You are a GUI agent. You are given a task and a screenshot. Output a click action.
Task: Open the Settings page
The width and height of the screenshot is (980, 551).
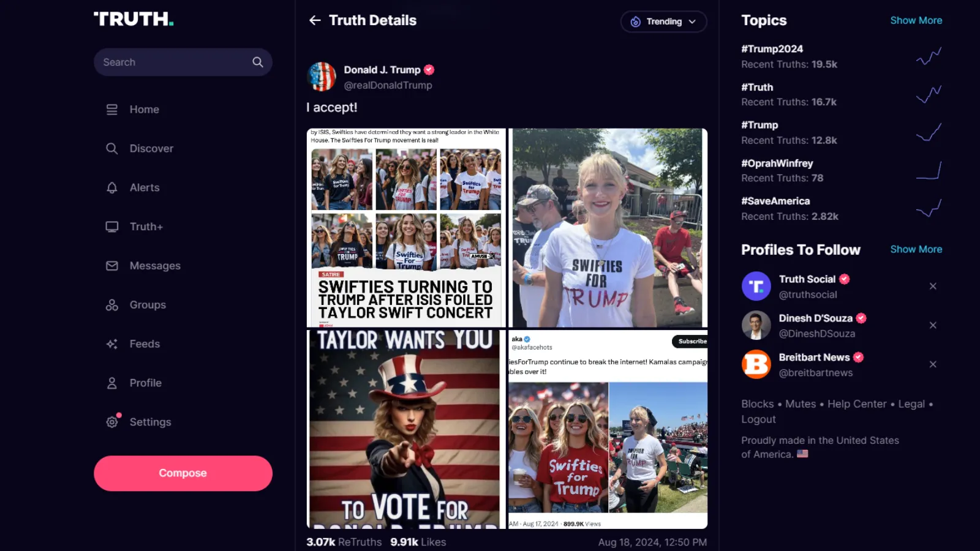[x=150, y=422]
